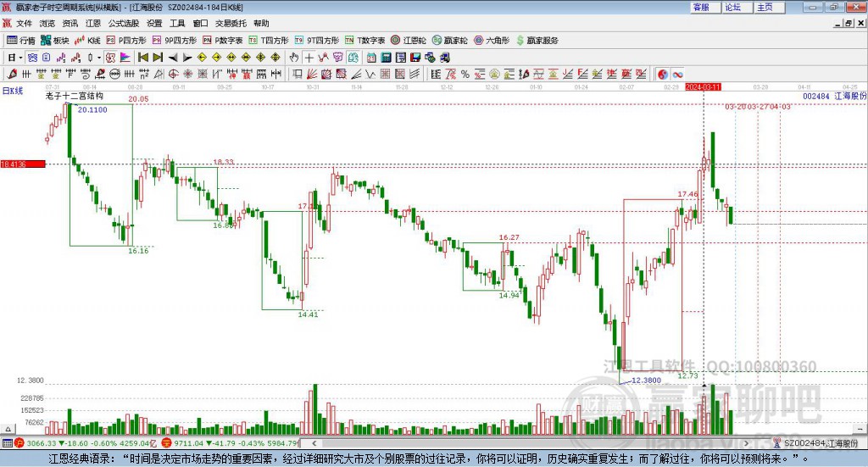Screen dimensions: 868x467
Task: Launch the 赢家轮 wheel tool
Action: point(450,41)
